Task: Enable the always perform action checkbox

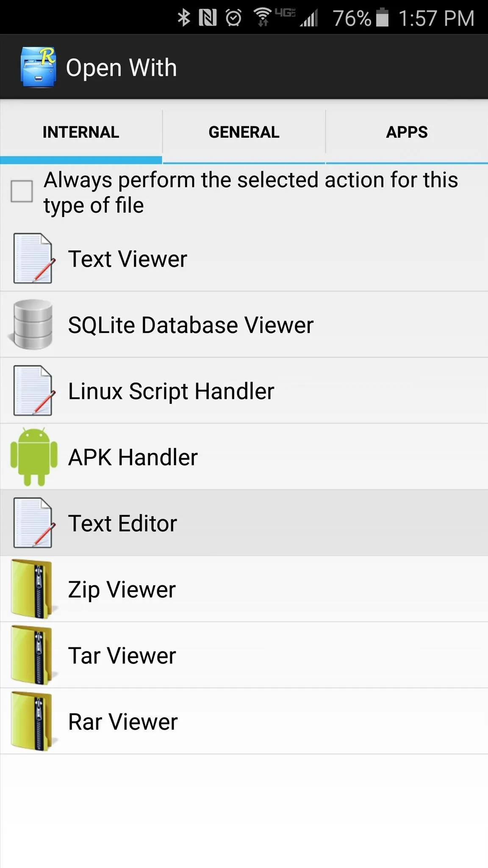Action: point(22,191)
